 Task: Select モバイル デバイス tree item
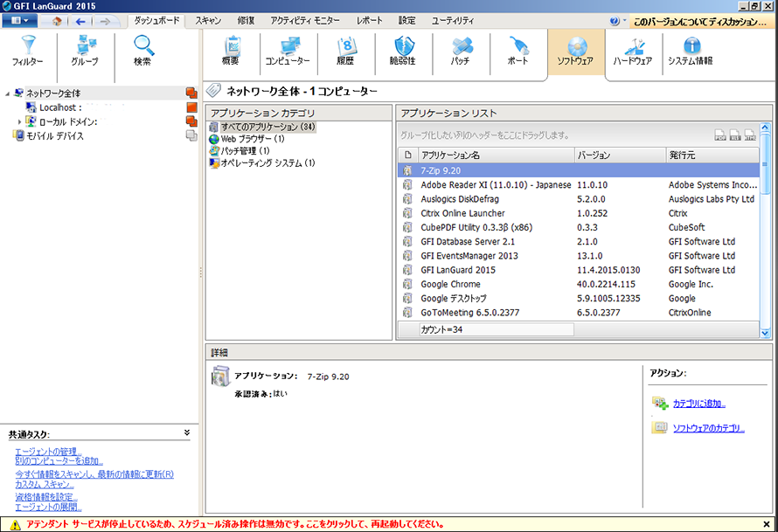54,136
